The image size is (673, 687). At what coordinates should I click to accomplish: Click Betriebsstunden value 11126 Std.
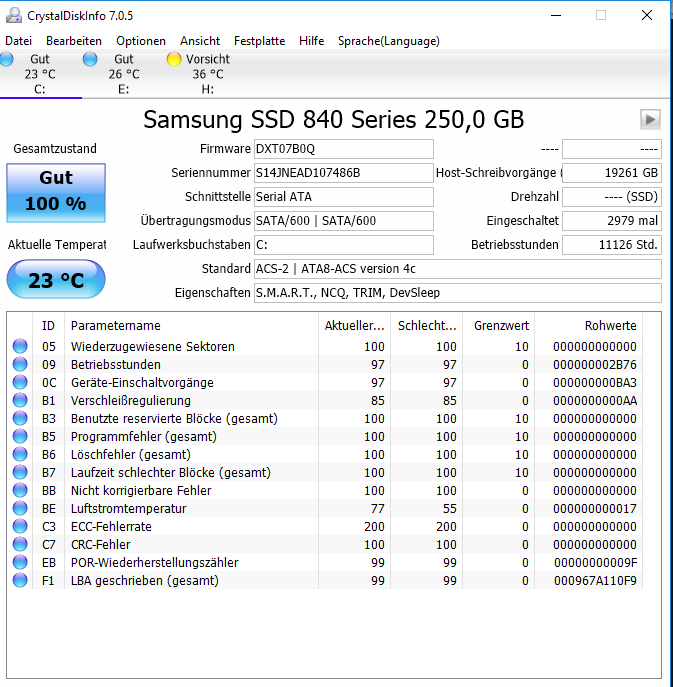pyautogui.click(x=612, y=244)
